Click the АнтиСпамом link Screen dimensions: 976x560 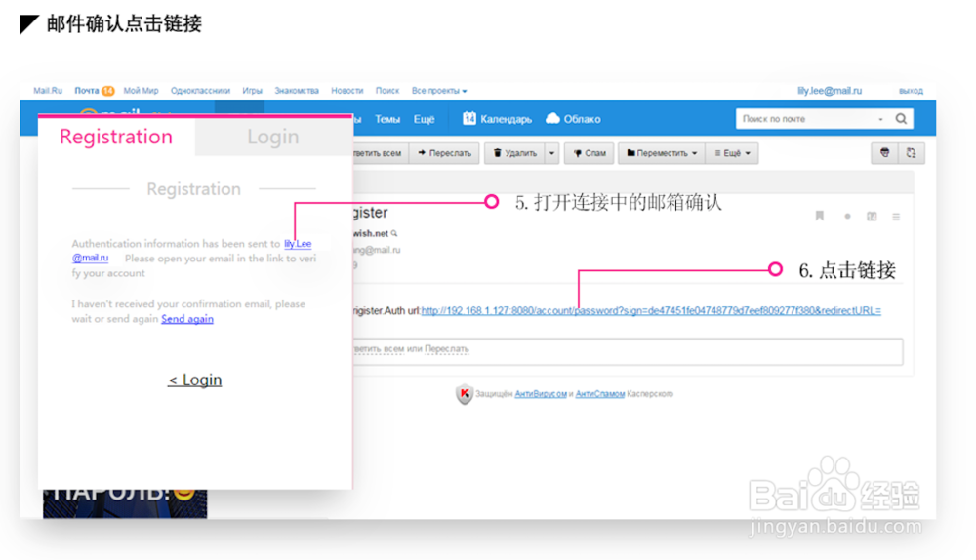point(599,394)
